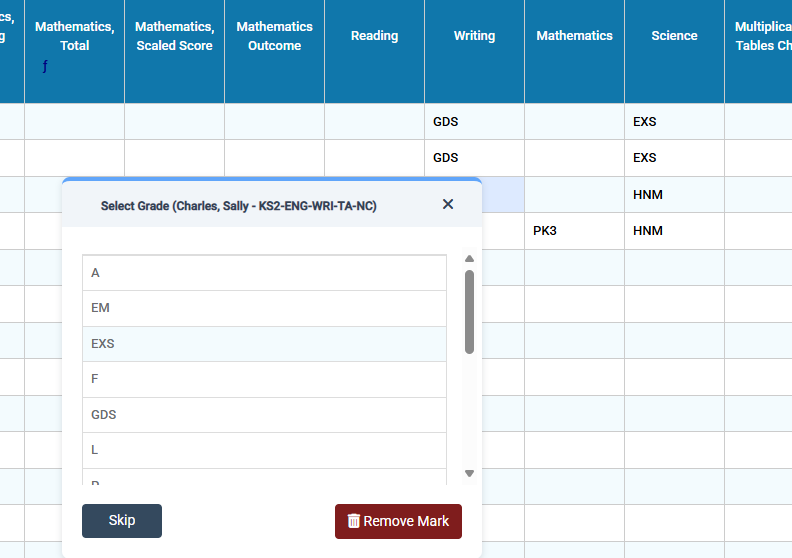Click the trash icon on Remove Mark
Viewport: 792px width, 558px height.
pos(353,521)
